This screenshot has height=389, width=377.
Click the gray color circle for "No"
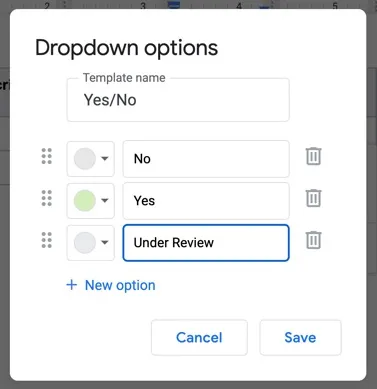[85, 159]
